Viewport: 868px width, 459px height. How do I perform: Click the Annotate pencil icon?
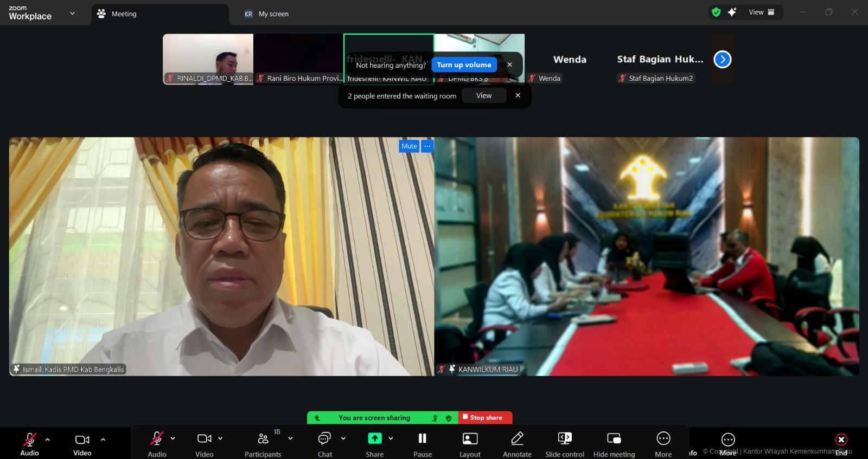coord(517,438)
